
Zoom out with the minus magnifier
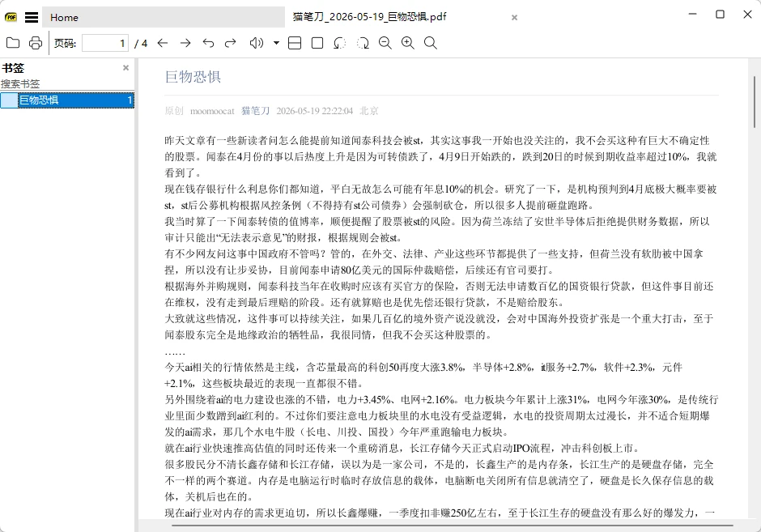click(x=385, y=43)
